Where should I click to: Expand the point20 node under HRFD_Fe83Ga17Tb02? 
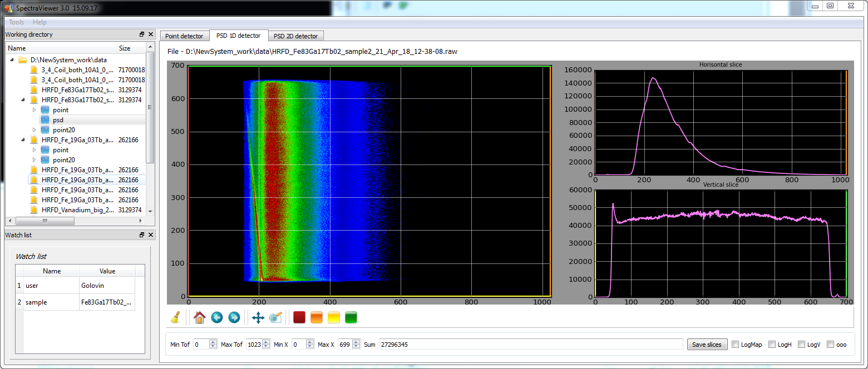(x=34, y=130)
